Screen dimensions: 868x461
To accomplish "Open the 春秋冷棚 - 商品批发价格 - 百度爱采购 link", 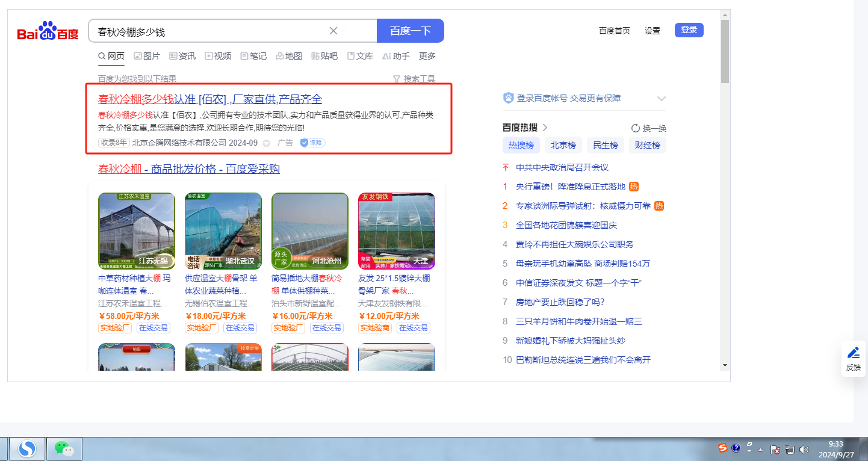I will click(189, 169).
